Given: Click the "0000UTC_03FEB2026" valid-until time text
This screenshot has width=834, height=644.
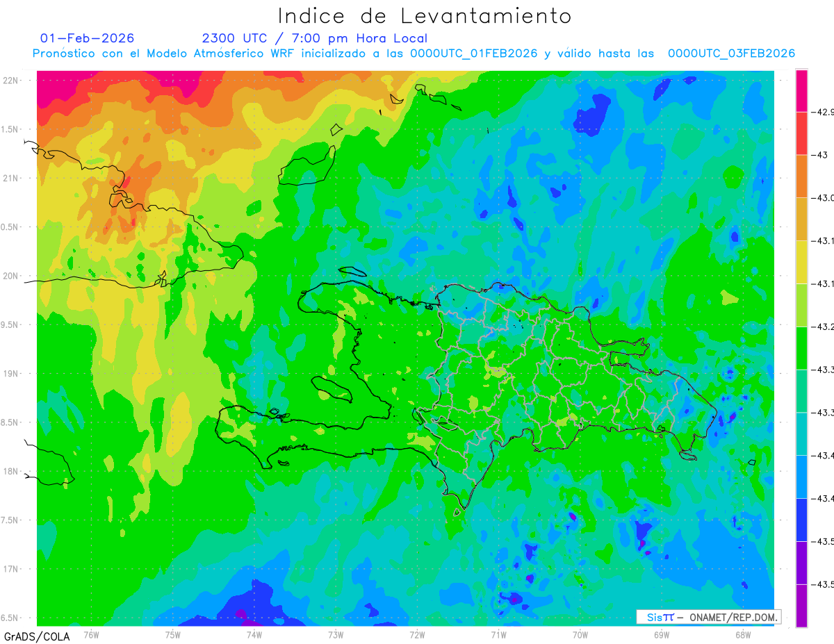Looking at the screenshot, I should tap(731, 53).
